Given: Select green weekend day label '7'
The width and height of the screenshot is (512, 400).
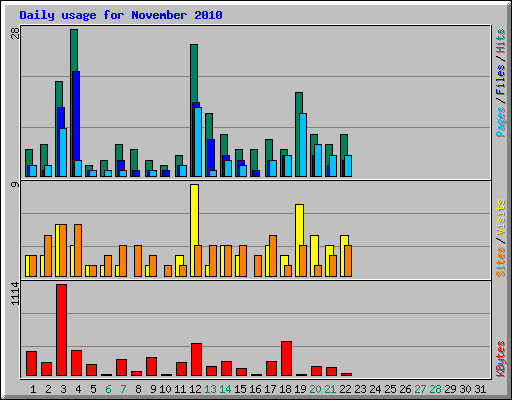Looking at the screenshot, I should (123, 389).
